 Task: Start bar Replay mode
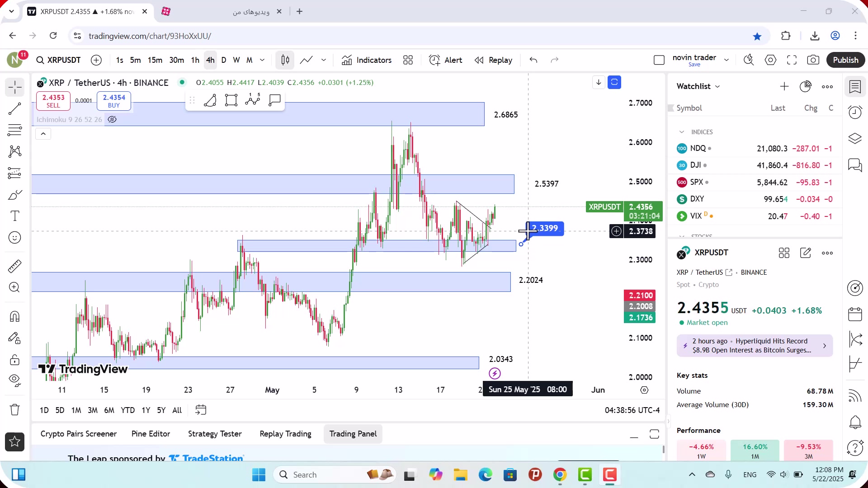(493, 60)
